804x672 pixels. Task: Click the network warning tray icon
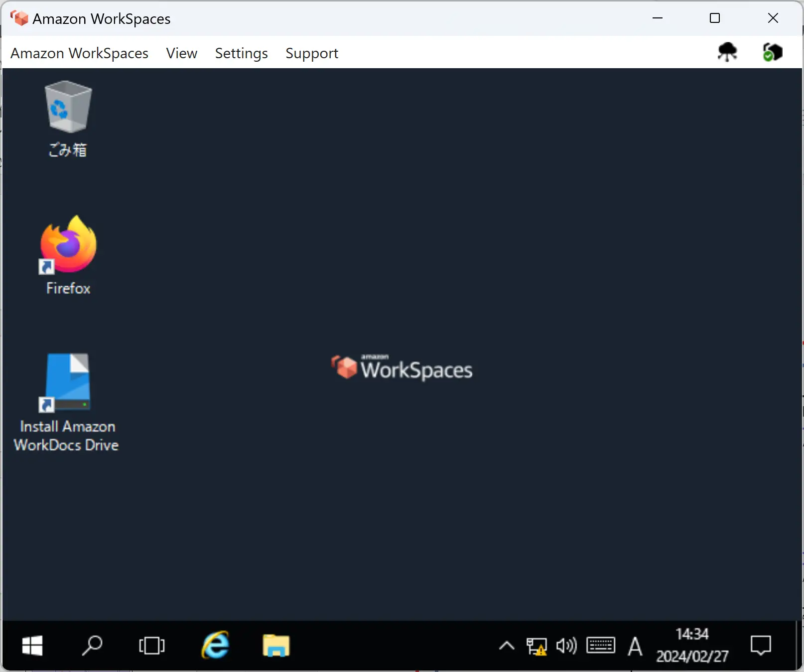[536, 647]
